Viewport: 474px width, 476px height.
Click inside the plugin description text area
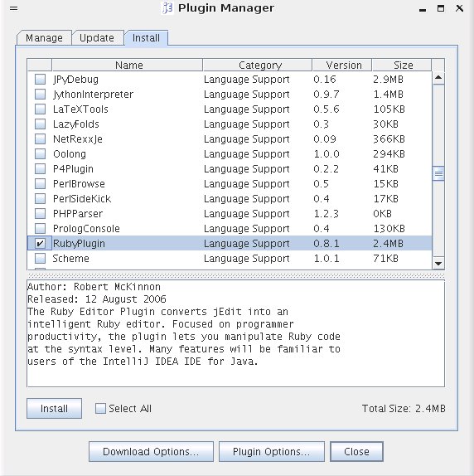(x=235, y=333)
